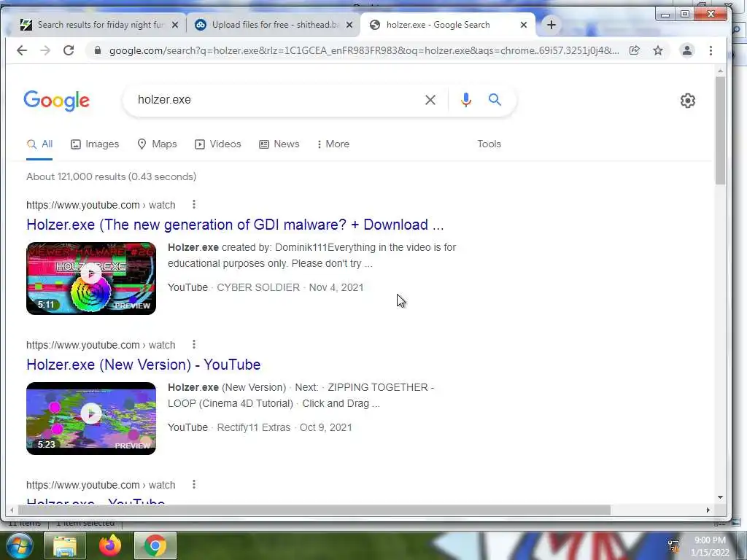
Task: Click the horizontal scrollbar left arrow
Action: coord(12,510)
